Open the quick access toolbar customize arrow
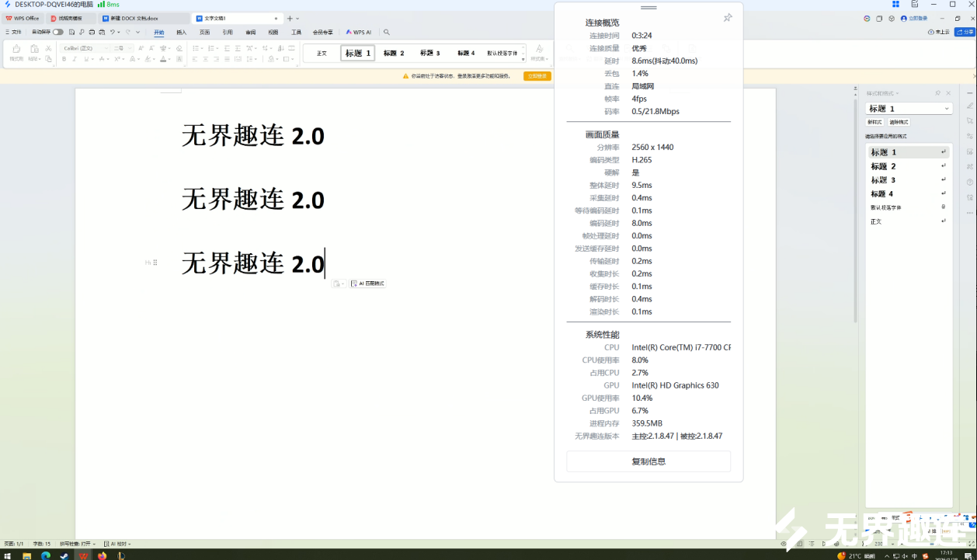The height and width of the screenshot is (560, 977). click(138, 32)
